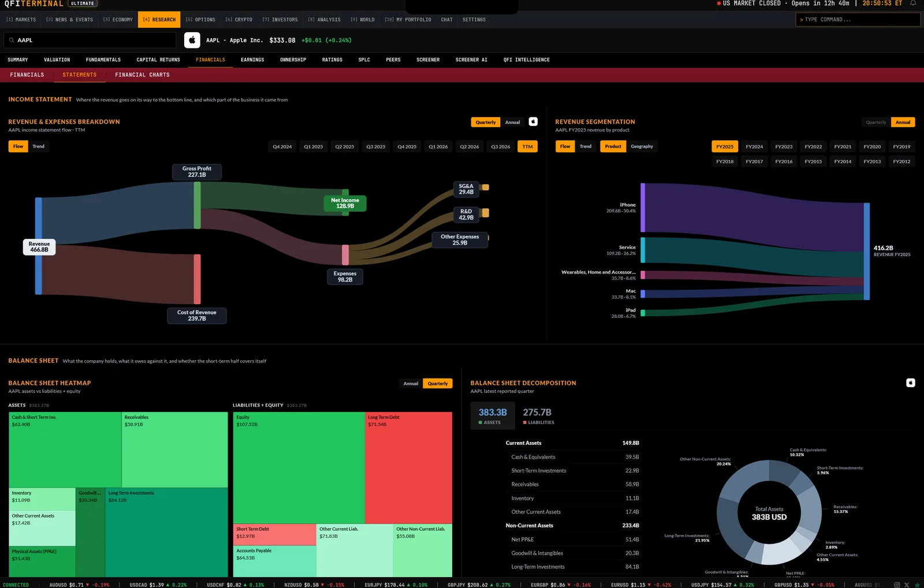Viewport: 924px width, 588px height.
Task: Set Revenue Segmentation to Annual
Action: pyautogui.click(x=903, y=122)
